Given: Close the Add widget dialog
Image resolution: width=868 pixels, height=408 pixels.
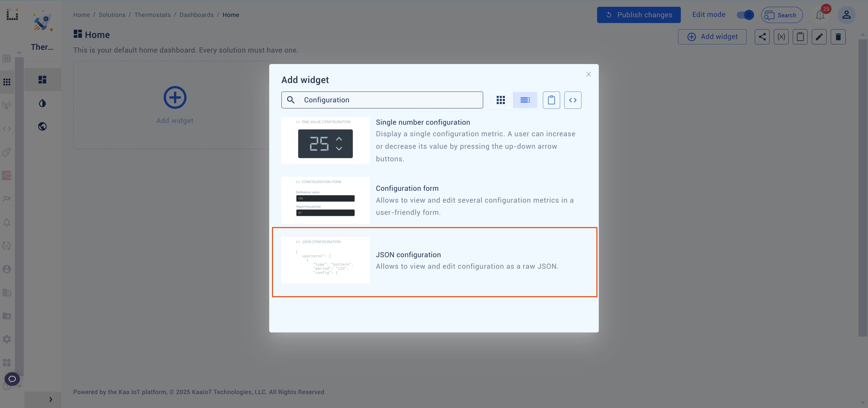Looking at the screenshot, I should pos(589,74).
